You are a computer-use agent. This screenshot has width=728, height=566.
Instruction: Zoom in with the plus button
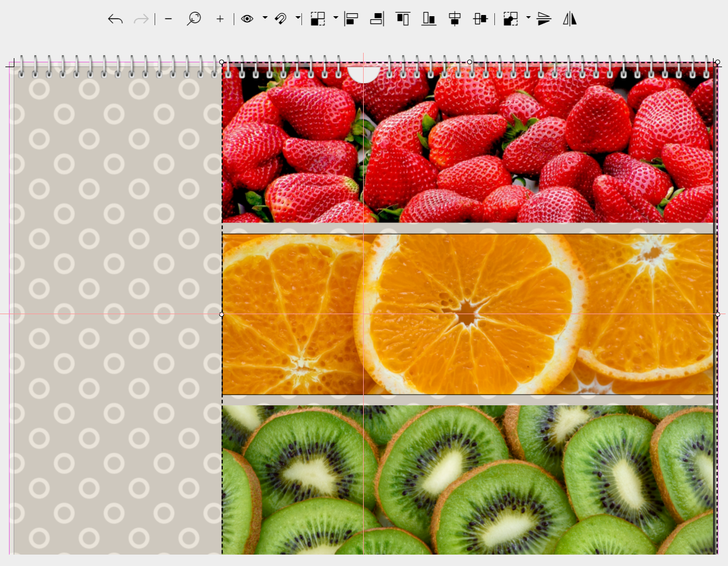click(220, 19)
